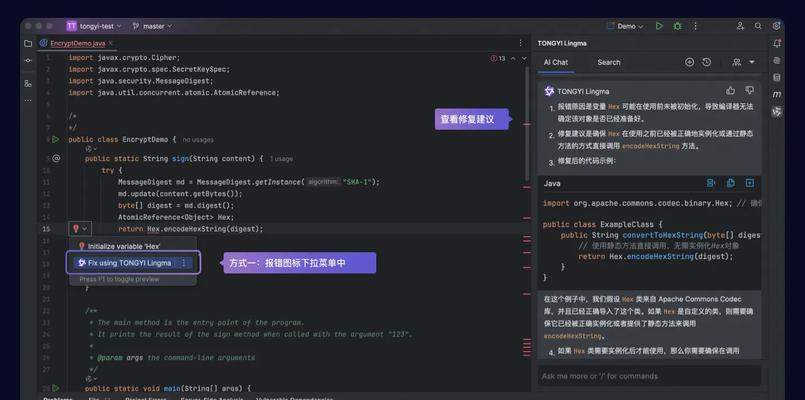Open the Structure tool window icon
This screenshot has height=400, width=805.
click(28, 83)
